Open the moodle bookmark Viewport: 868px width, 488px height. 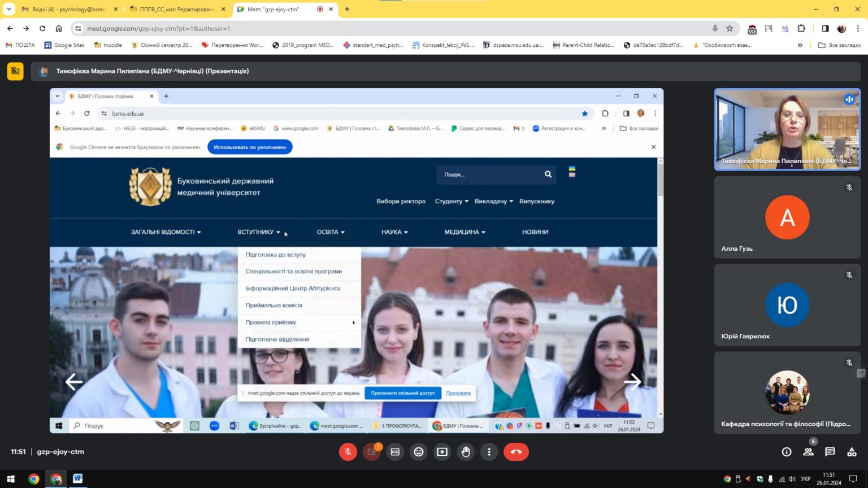(x=108, y=45)
